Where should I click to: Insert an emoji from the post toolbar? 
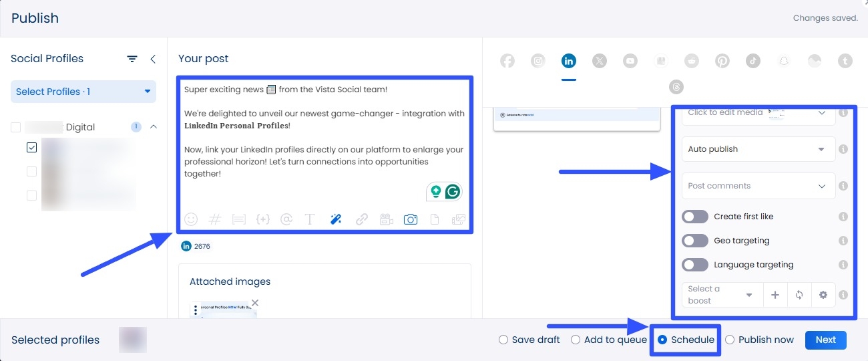point(191,219)
